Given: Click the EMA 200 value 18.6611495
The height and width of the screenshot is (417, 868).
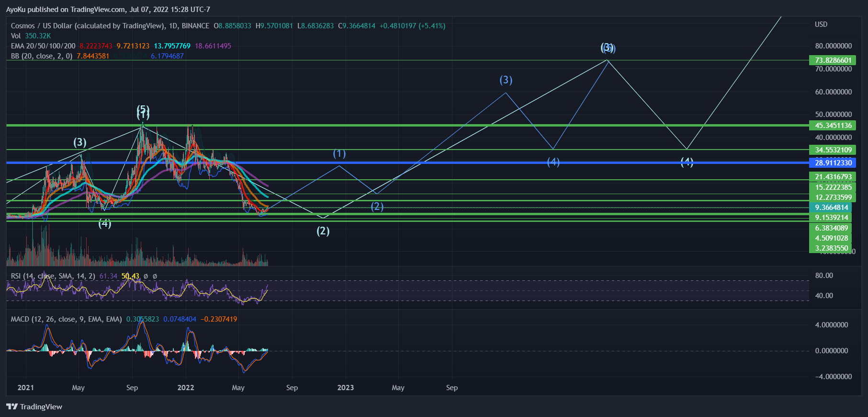Looking at the screenshot, I should click(x=213, y=46).
